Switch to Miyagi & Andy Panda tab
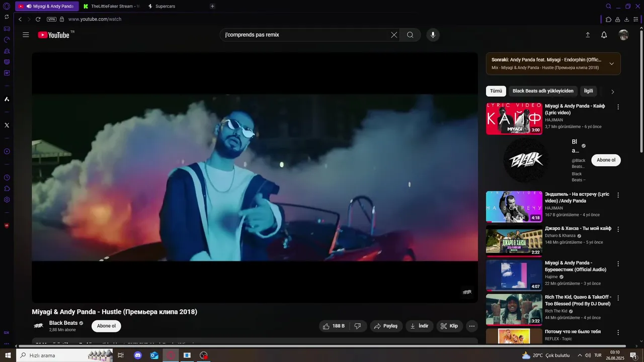Image resolution: width=644 pixels, height=362 pixels. 47,6
